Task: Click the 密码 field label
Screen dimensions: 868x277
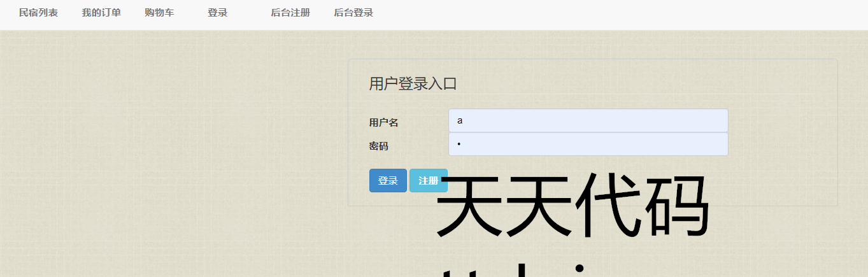Action: (x=378, y=146)
